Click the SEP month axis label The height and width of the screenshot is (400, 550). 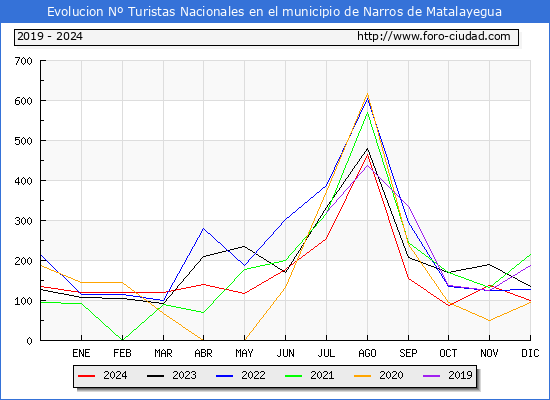408,353
